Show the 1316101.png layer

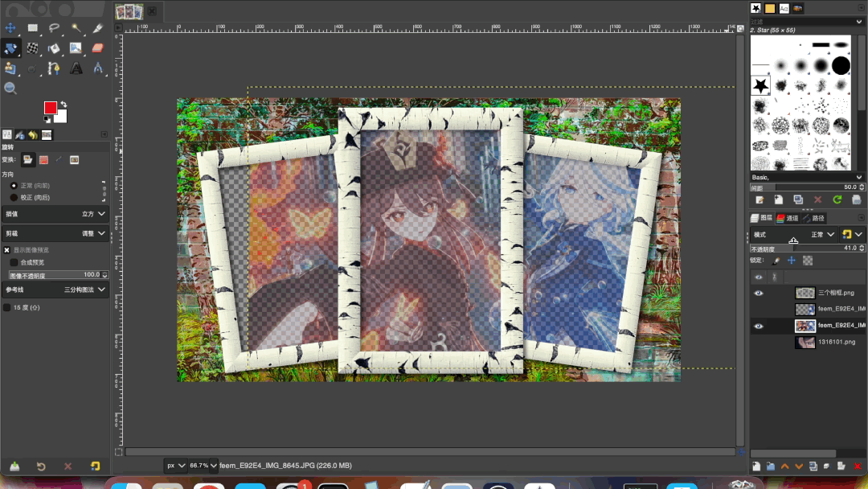pyautogui.click(x=759, y=343)
